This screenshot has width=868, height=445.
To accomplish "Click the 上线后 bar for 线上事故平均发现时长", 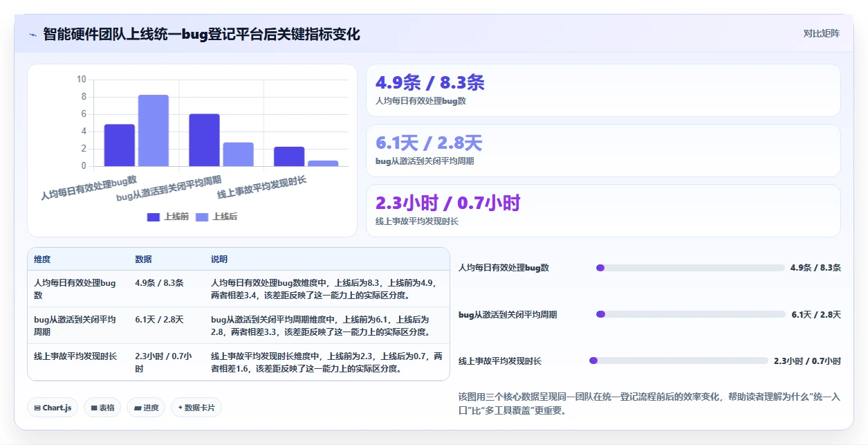I will tap(323, 163).
